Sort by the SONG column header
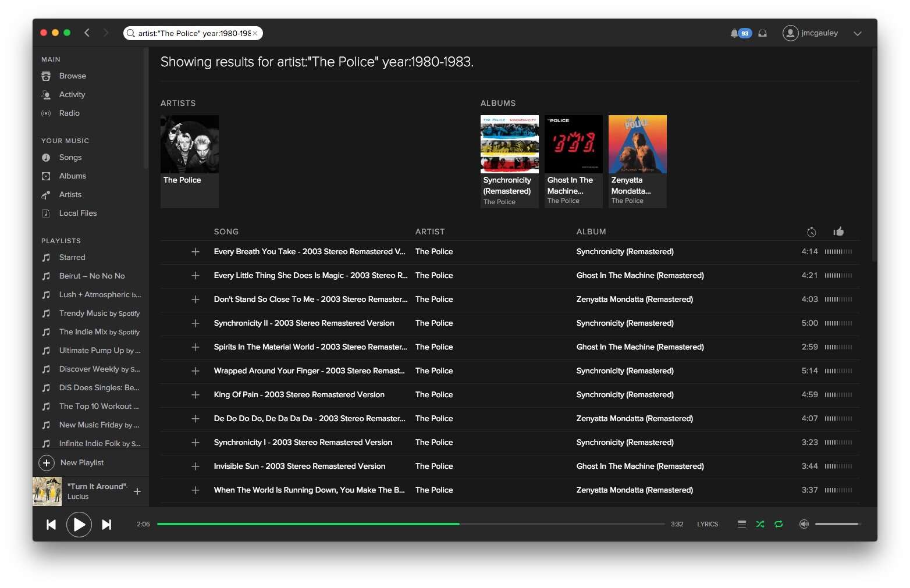The image size is (910, 588). coord(226,231)
